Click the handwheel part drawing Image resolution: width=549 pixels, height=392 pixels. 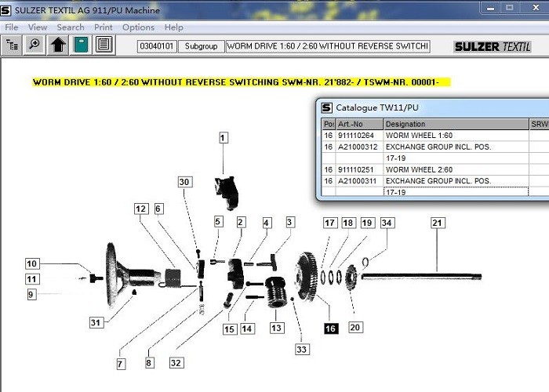133,275
